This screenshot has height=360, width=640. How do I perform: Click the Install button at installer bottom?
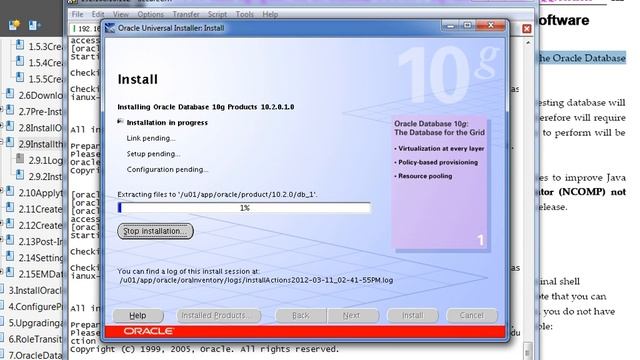[x=412, y=316]
